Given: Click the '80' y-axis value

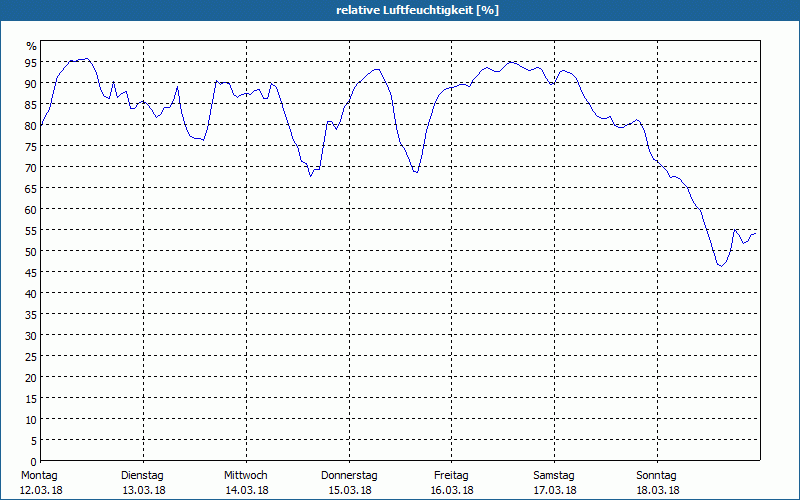Looking at the screenshot, I should coord(31,126).
